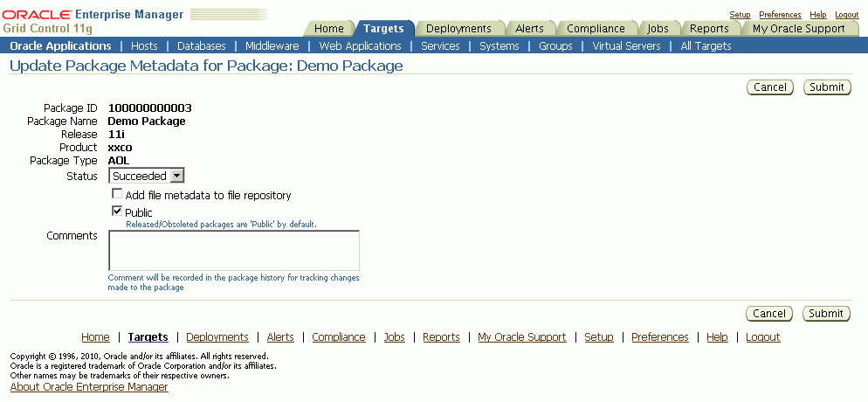Open the Services subtab
The height and width of the screenshot is (402, 868).
[x=440, y=46]
